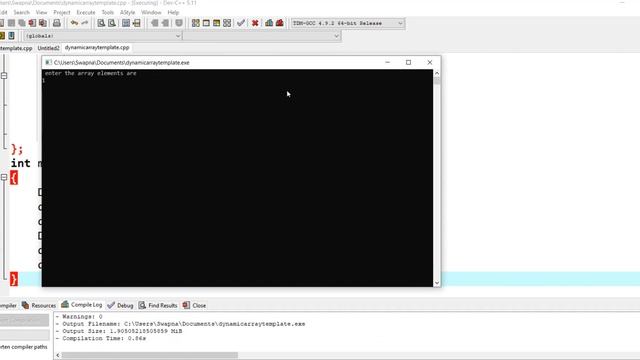Image resolution: width=640 pixels, height=360 pixels.
Task: Click the console scrollbar up arrow
Action: click(x=437, y=73)
